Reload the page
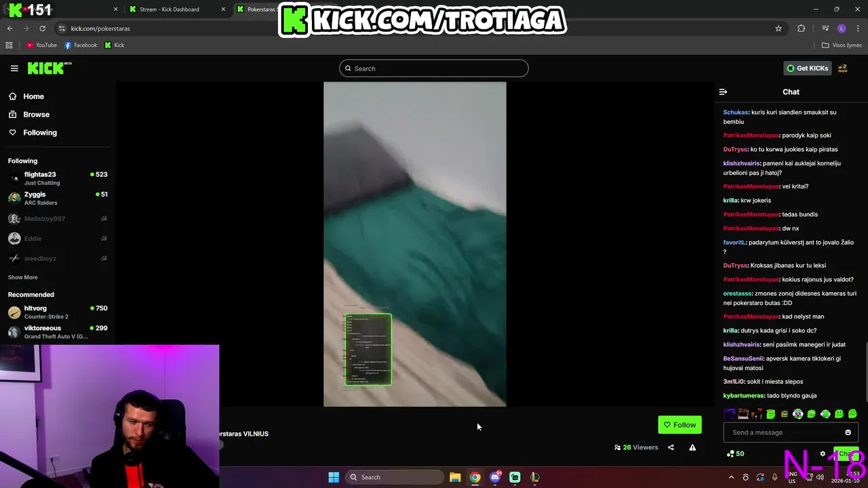The image size is (868, 488). 42,28
